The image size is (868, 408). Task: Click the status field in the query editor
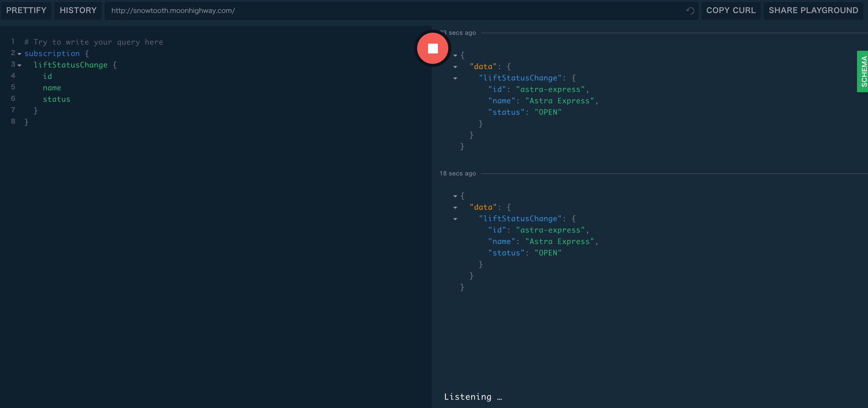point(57,99)
